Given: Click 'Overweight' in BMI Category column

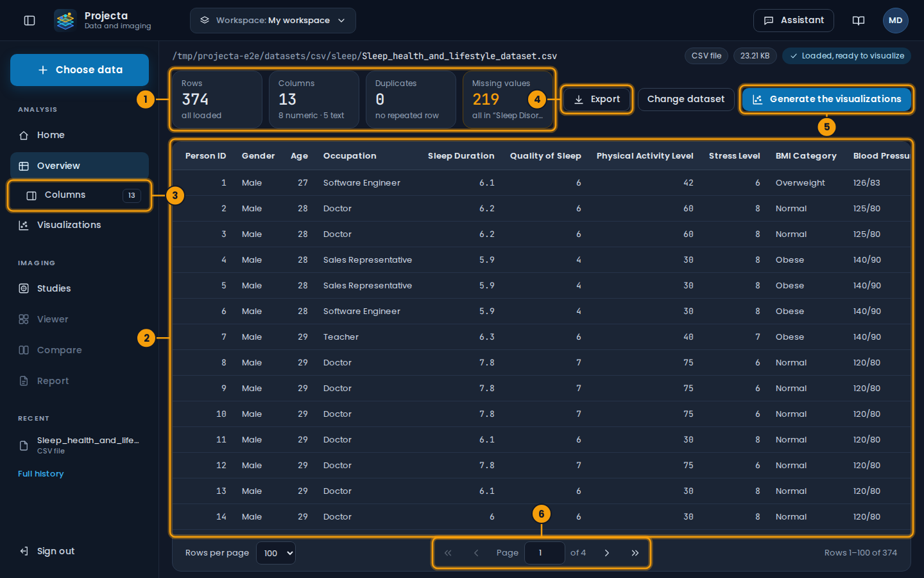Looking at the screenshot, I should (800, 183).
